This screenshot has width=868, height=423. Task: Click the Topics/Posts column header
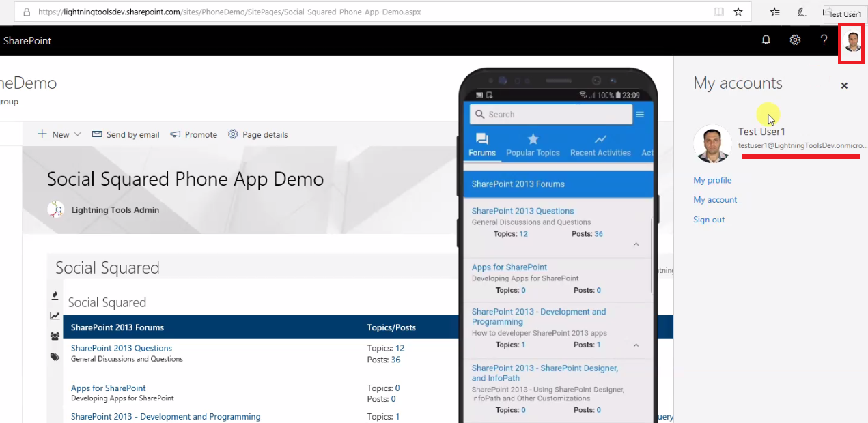coord(391,327)
